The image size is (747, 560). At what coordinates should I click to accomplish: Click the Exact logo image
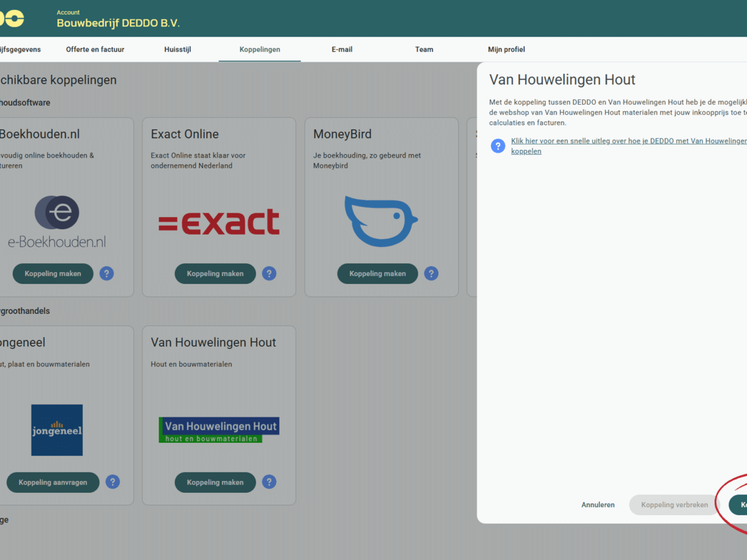[x=218, y=222]
